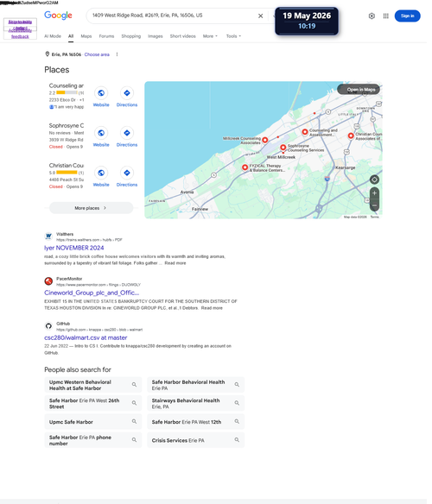The image size is (432, 504).
Task: Search Safe Harbor Behavioral Health Erie PA
Action: (x=196, y=385)
